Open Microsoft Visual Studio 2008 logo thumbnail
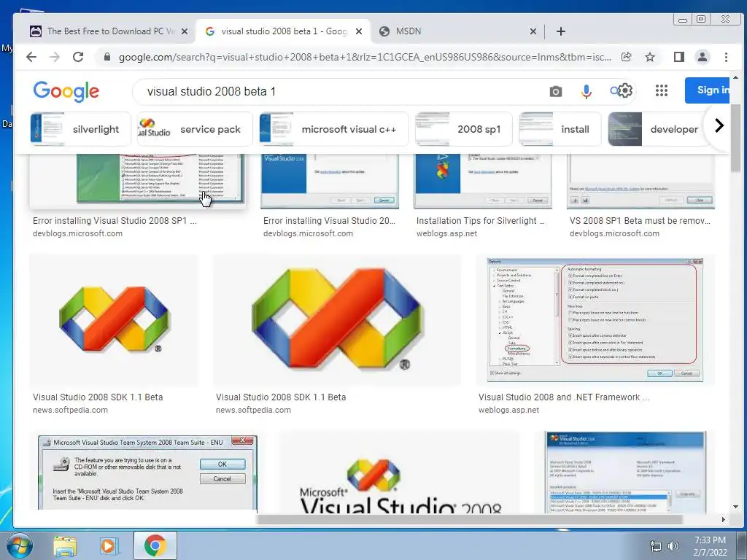The width and height of the screenshot is (747, 560). click(x=399, y=472)
